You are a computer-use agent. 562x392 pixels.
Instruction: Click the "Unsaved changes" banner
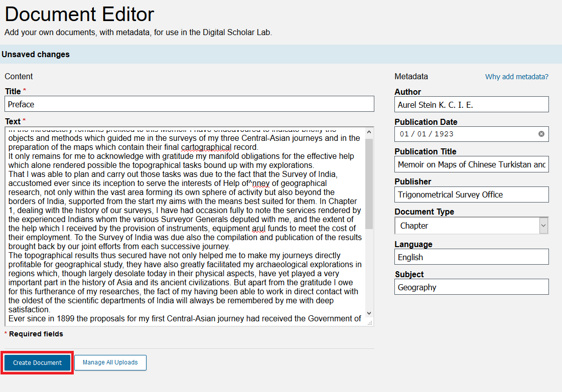[36, 54]
